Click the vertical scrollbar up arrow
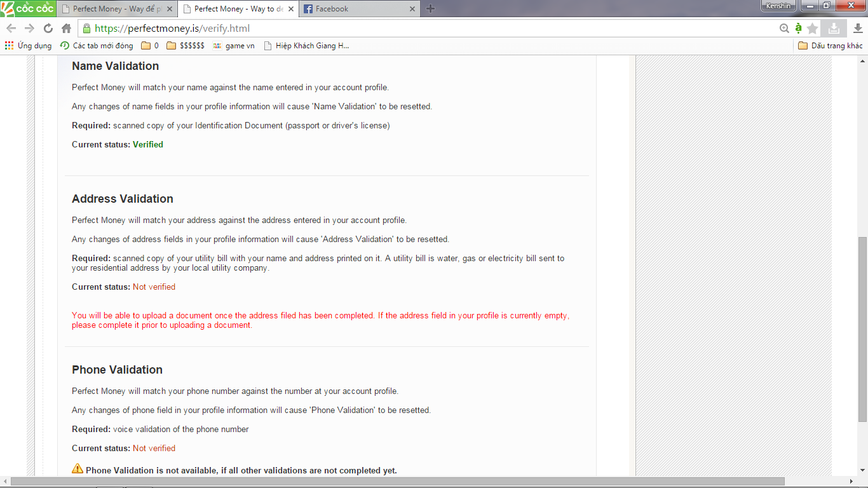Image resolution: width=868 pixels, height=488 pixels. [x=862, y=60]
